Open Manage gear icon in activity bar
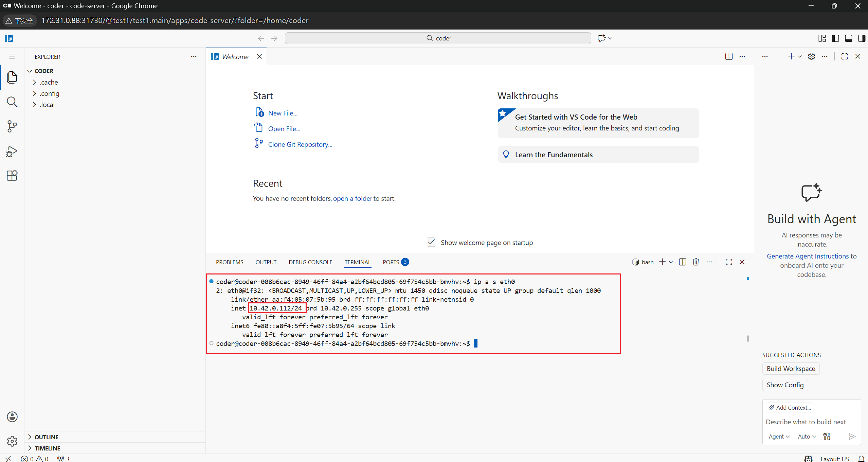 pyautogui.click(x=12, y=441)
